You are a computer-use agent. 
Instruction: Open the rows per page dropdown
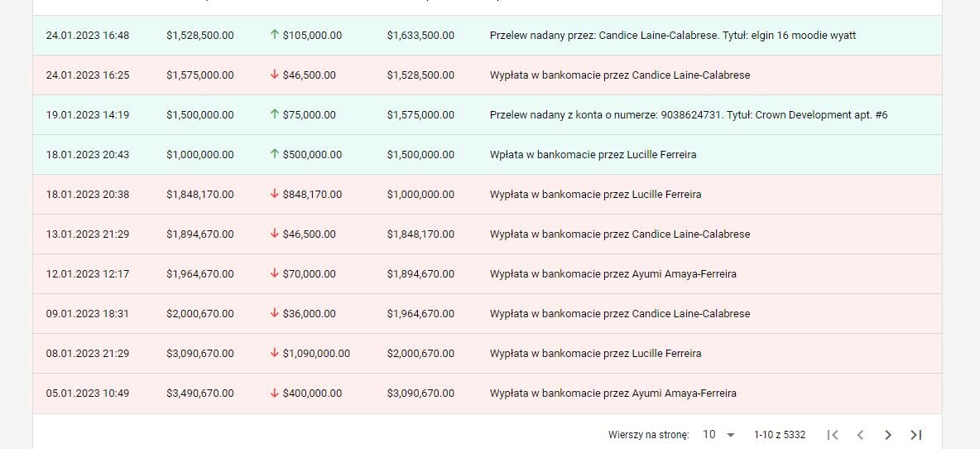[x=719, y=435]
